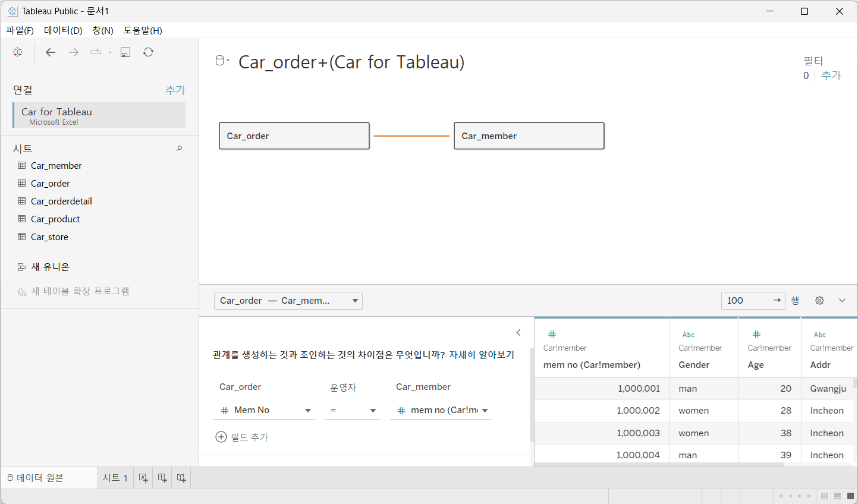Open 도움말(H) menu

[143, 30]
